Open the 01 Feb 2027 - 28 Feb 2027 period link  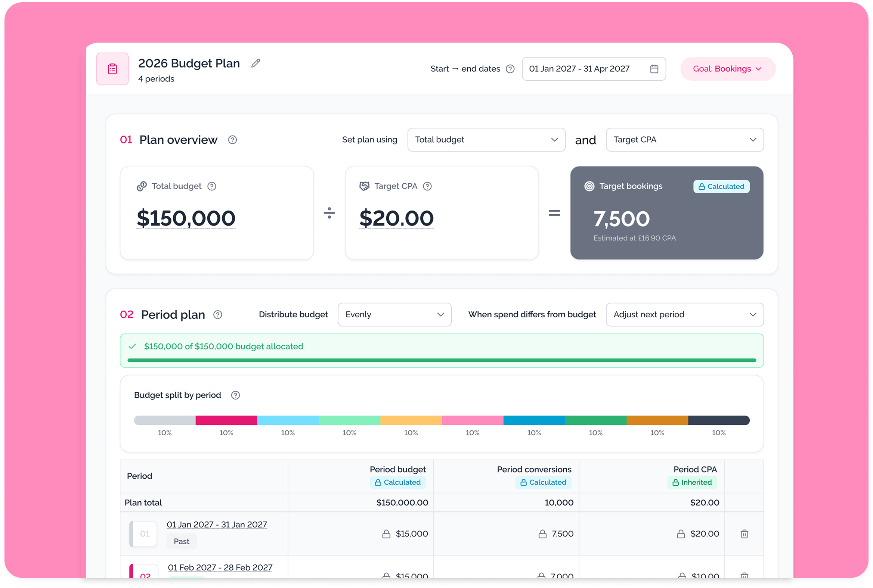point(220,567)
